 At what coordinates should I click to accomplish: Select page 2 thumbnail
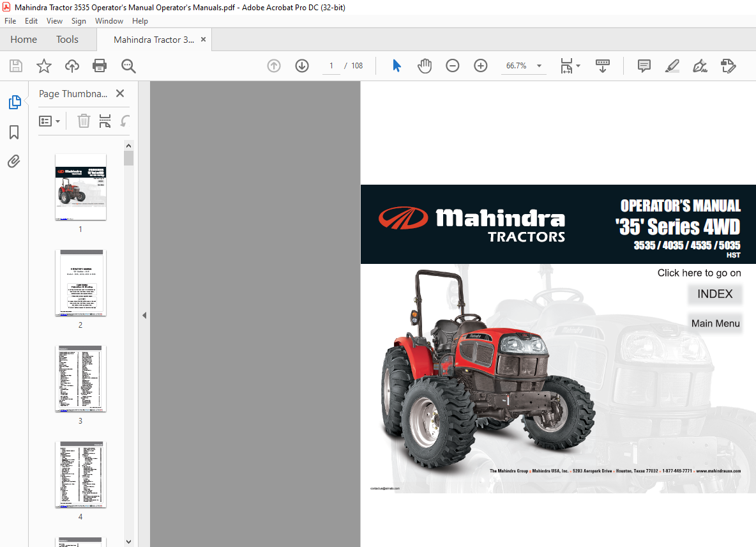tap(80, 283)
